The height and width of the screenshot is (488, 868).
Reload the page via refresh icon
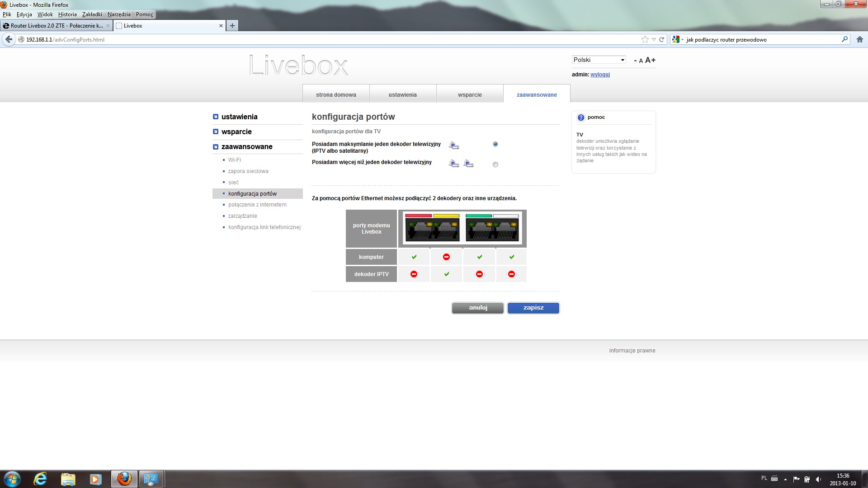tap(661, 39)
